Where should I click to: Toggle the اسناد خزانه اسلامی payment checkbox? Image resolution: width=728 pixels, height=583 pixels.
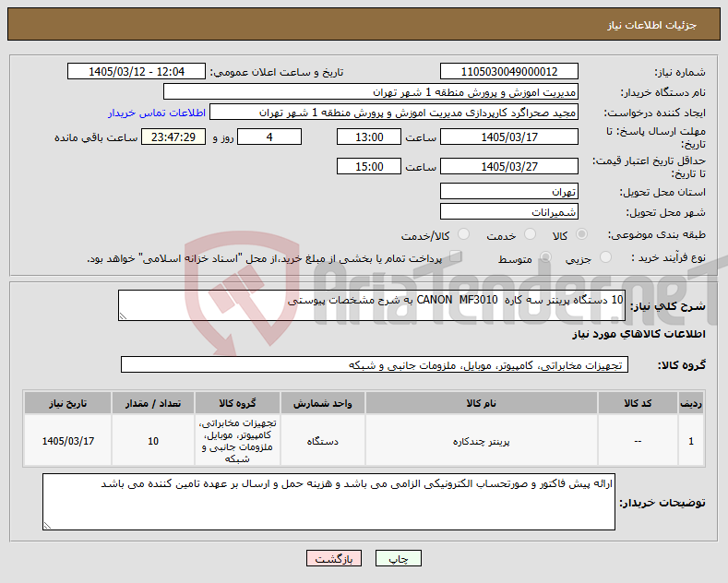point(456,256)
